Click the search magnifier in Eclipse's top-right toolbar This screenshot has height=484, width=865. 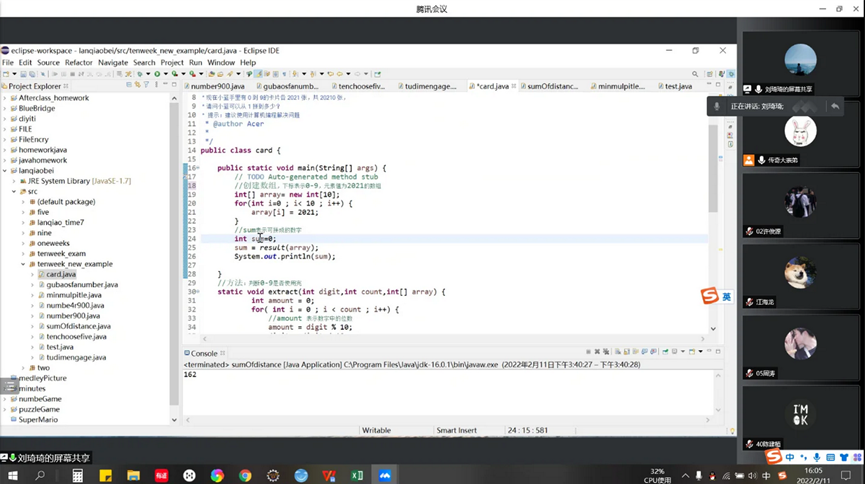pos(695,74)
